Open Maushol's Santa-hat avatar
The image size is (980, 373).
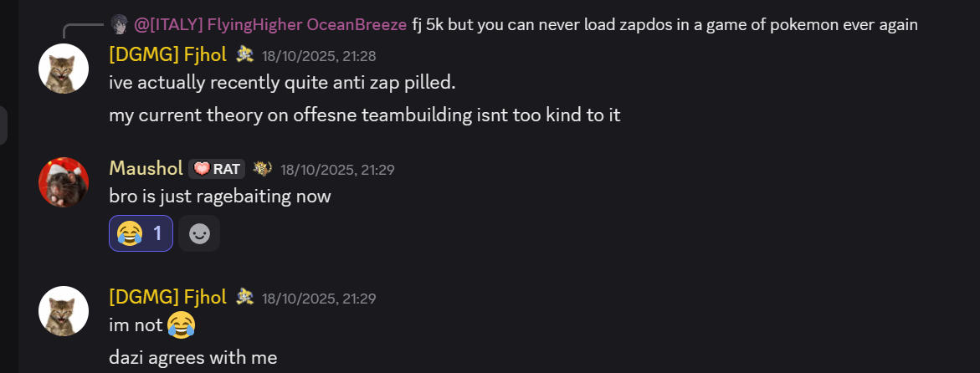64,182
